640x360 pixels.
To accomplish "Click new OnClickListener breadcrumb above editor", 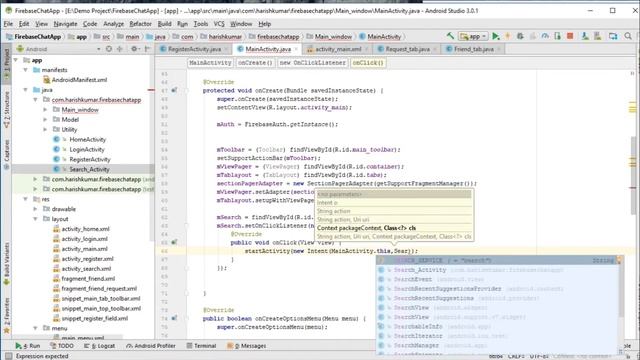I will point(313,63).
